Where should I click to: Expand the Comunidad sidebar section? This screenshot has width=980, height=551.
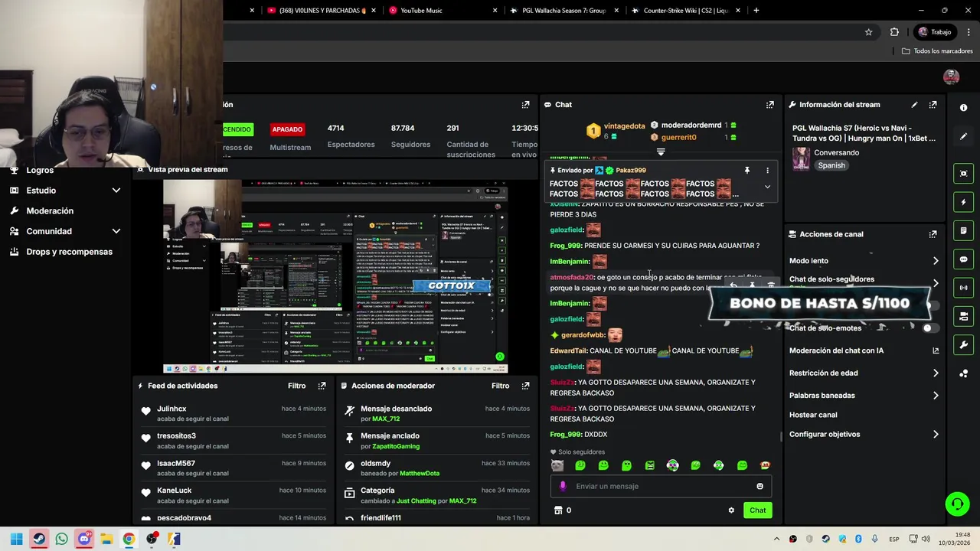coord(116,231)
